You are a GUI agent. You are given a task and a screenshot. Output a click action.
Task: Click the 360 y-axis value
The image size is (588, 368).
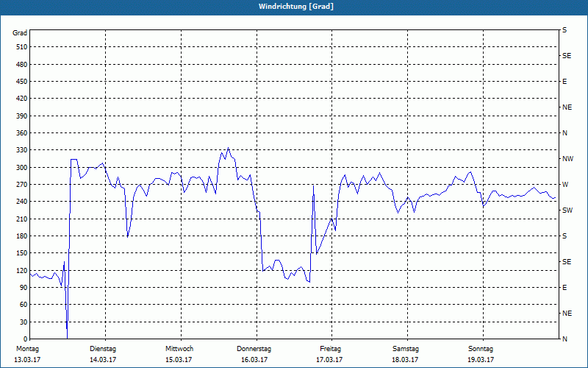[x=22, y=133]
